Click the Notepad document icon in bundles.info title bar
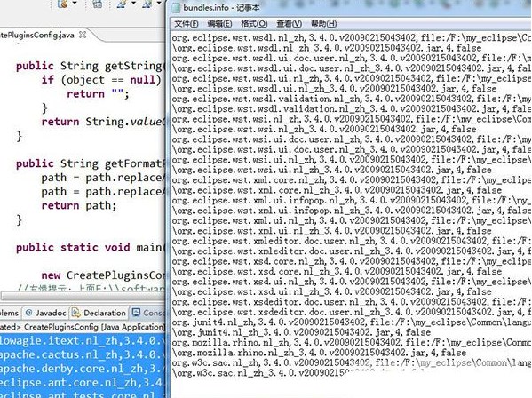 coord(176,7)
